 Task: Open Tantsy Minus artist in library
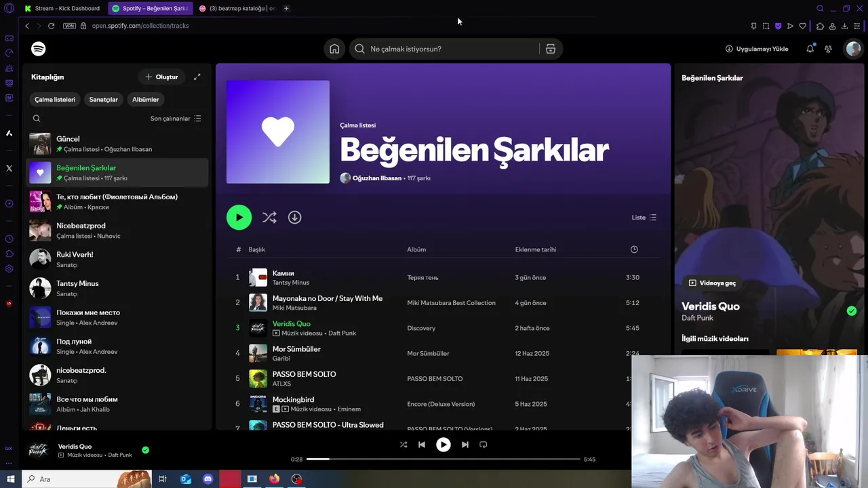tap(117, 288)
